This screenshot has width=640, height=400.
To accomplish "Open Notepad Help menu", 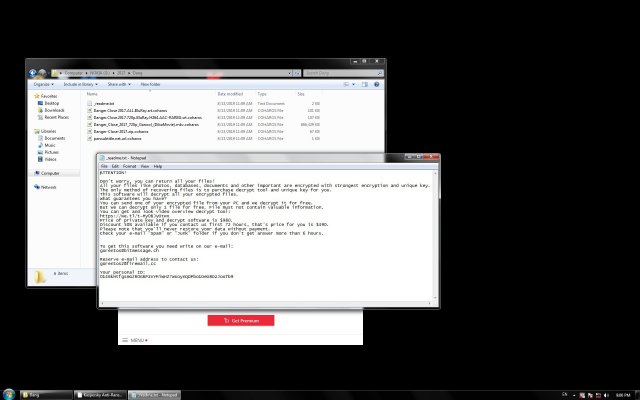I will 158,167.
